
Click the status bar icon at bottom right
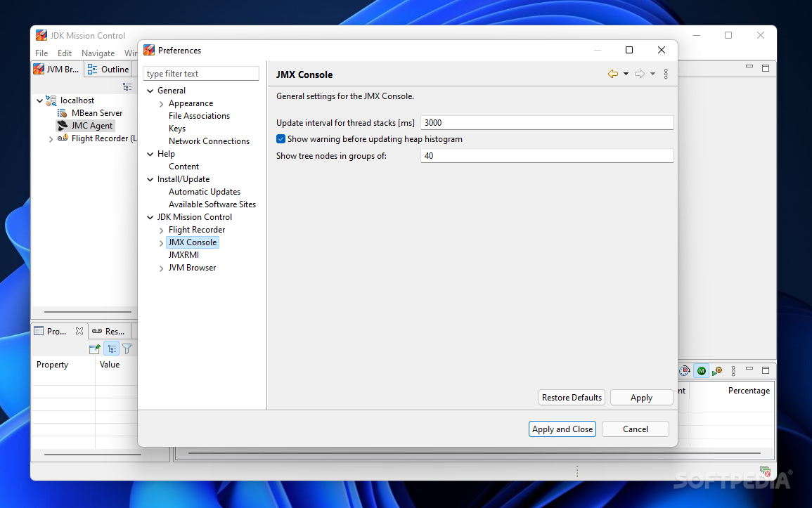pyautogui.click(x=766, y=471)
